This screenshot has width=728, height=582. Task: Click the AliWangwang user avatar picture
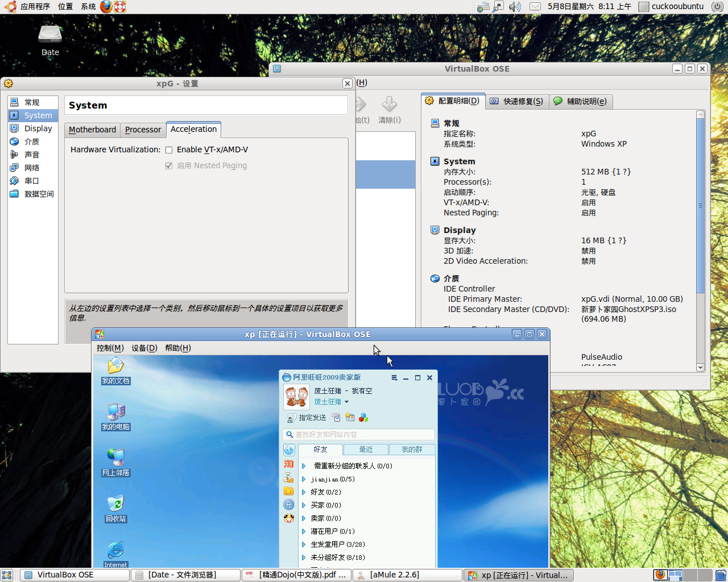pos(297,396)
